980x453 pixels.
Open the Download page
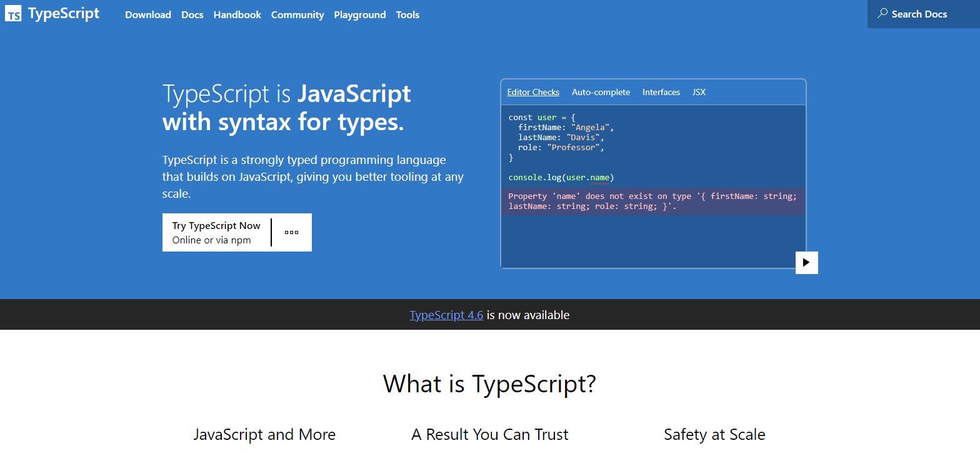tap(148, 14)
